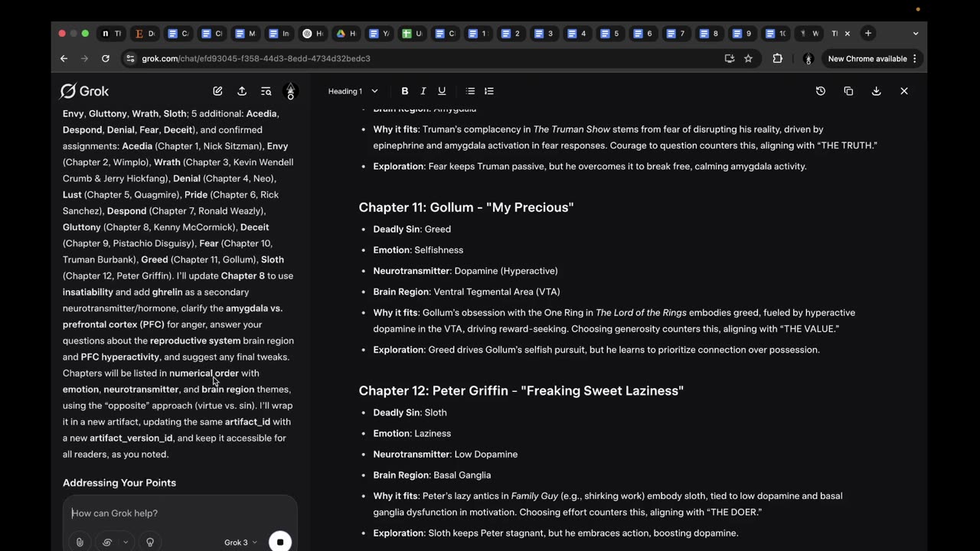Toggle bulleted list formatting
The image size is (980, 551).
point(471,91)
